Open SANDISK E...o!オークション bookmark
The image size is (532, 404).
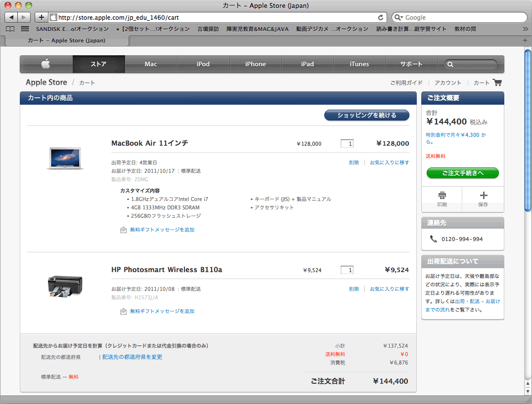[72, 29]
